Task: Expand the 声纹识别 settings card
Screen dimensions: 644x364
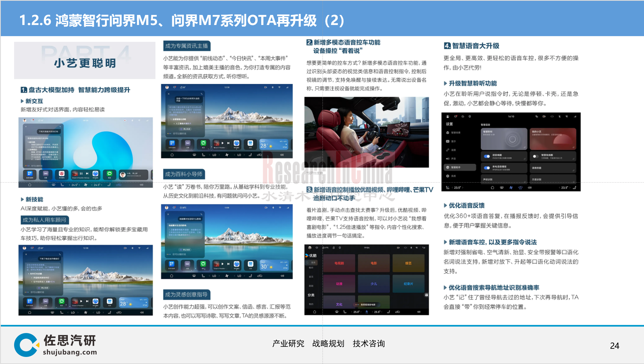Action: coord(504,179)
